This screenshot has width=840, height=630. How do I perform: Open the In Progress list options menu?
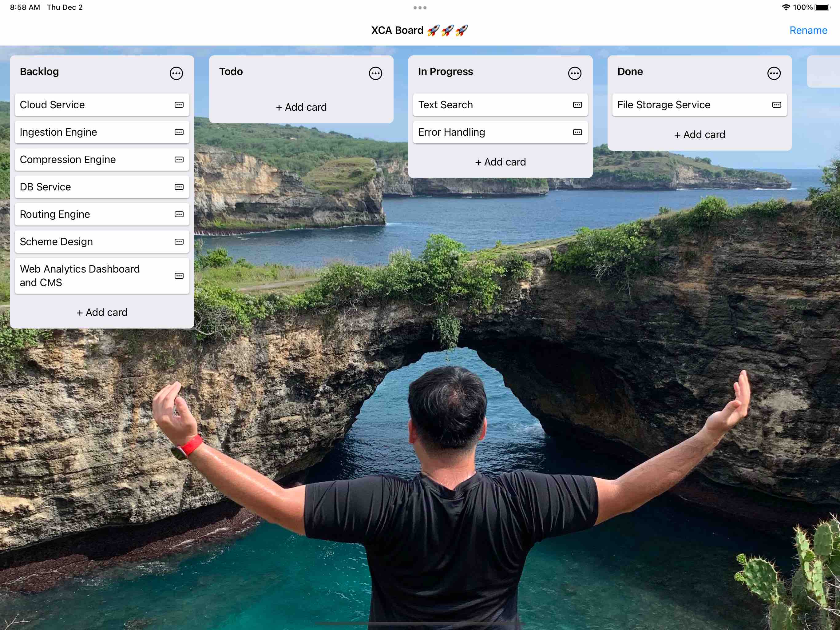pos(575,73)
